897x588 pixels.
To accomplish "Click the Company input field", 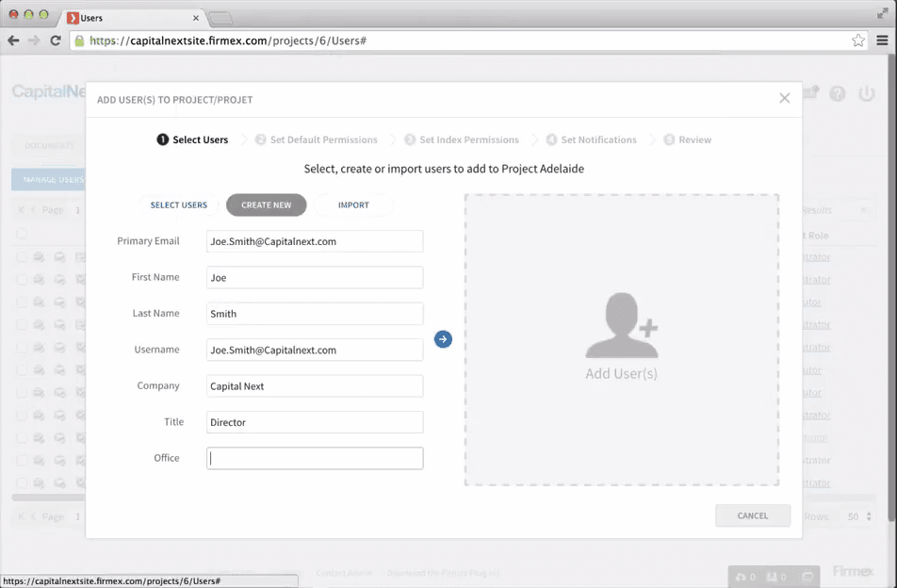I will pos(315,386).
